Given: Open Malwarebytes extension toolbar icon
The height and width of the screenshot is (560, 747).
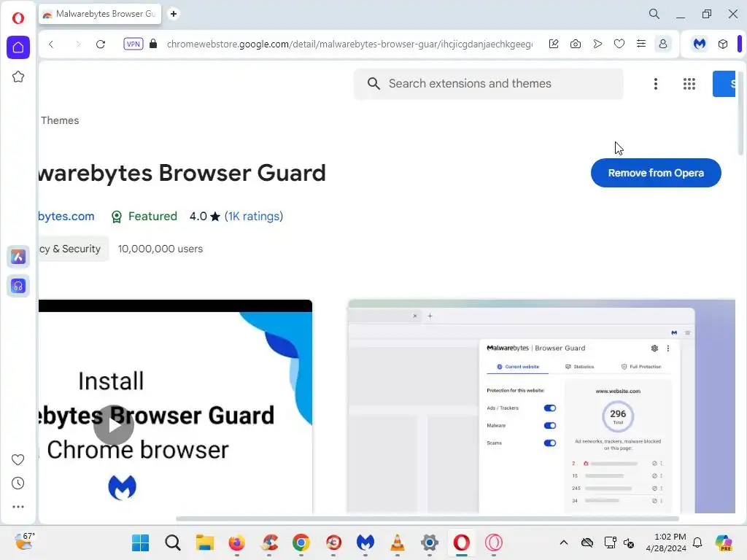Looking at the screenshot, I should (700, 44).
